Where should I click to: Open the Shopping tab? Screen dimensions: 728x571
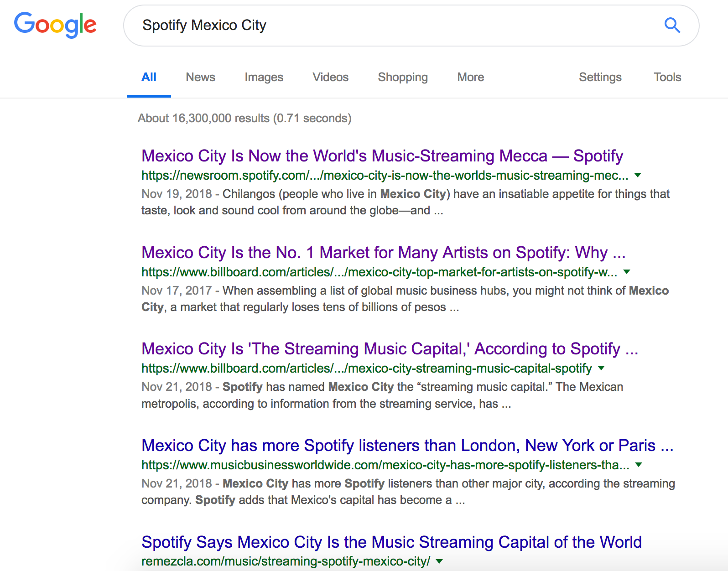(x=403, y=77)
